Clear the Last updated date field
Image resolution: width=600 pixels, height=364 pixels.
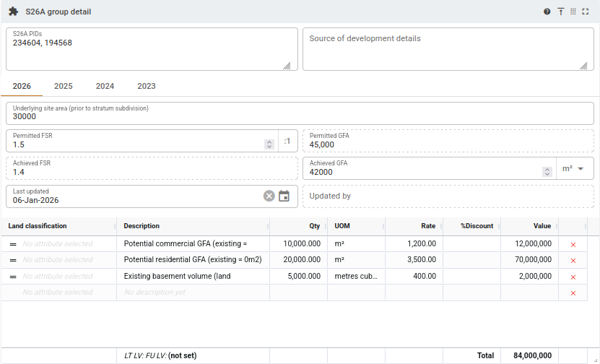click(x=269, y=196)
